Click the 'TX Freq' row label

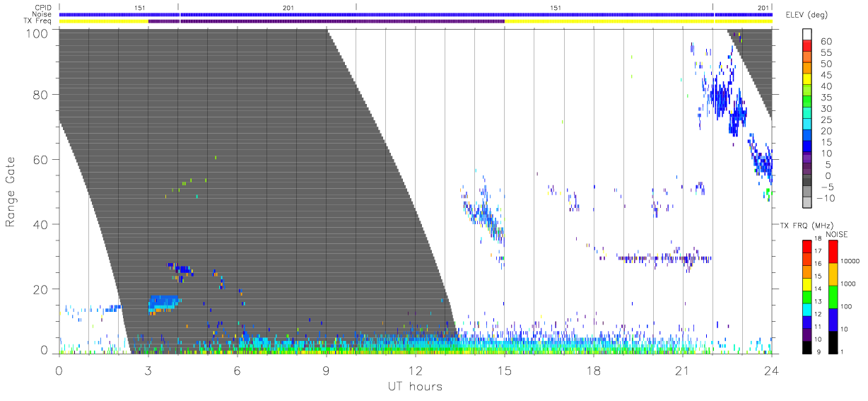coord(37,21)
